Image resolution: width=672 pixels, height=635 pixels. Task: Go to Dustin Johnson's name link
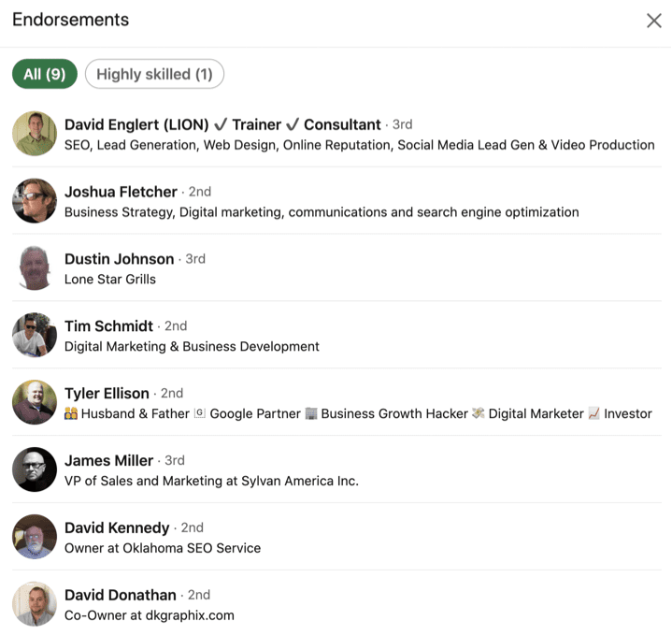point(119,259)
